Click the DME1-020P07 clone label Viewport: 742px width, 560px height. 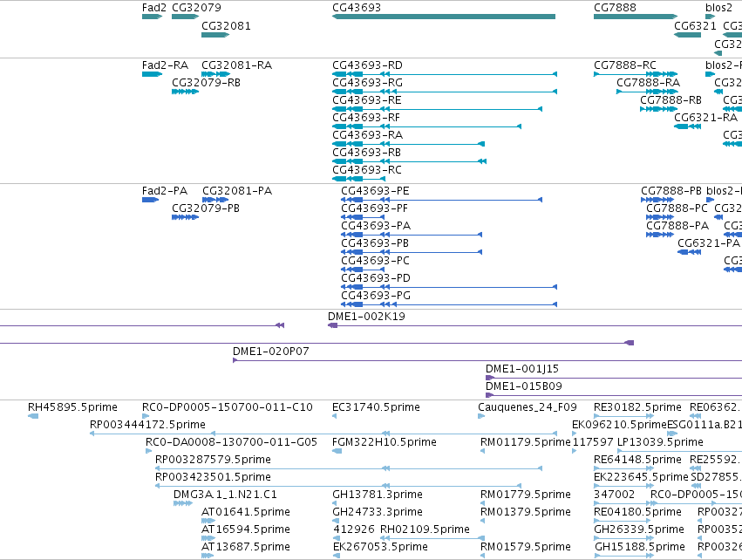(x=270, y=352)
